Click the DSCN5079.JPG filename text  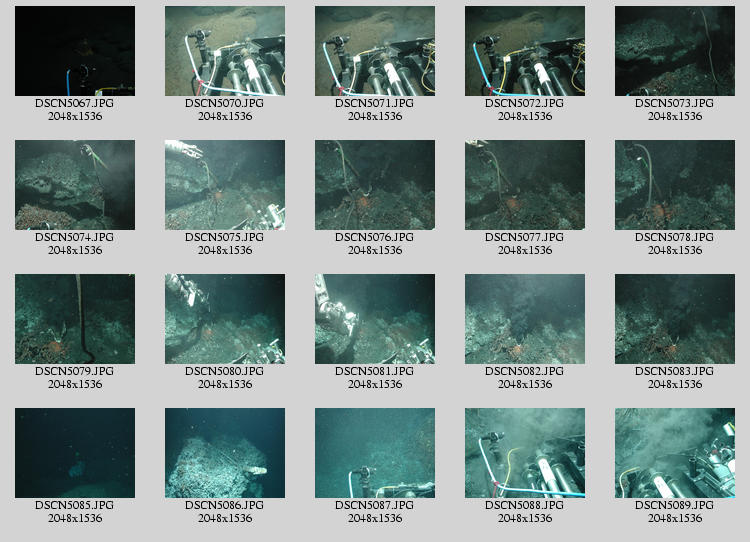[x=75, y=371]
